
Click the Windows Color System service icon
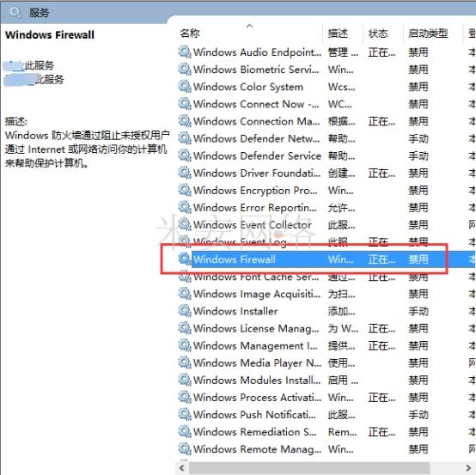click(185, 87)
